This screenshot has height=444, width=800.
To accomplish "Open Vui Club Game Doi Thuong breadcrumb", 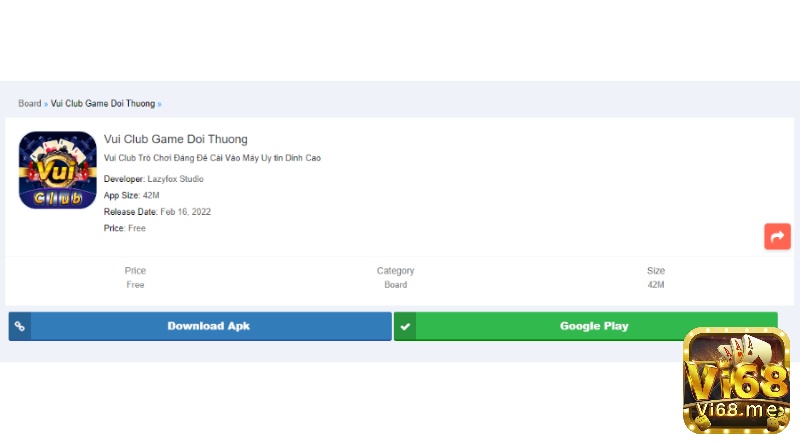I will pyautogui.click(x=103, y=104).
